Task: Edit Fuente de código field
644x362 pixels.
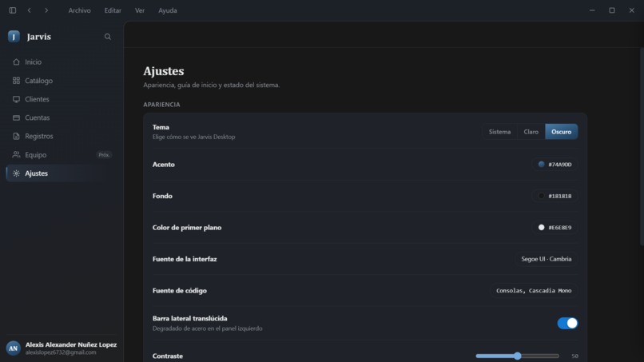Action: (x=534, y=291)
